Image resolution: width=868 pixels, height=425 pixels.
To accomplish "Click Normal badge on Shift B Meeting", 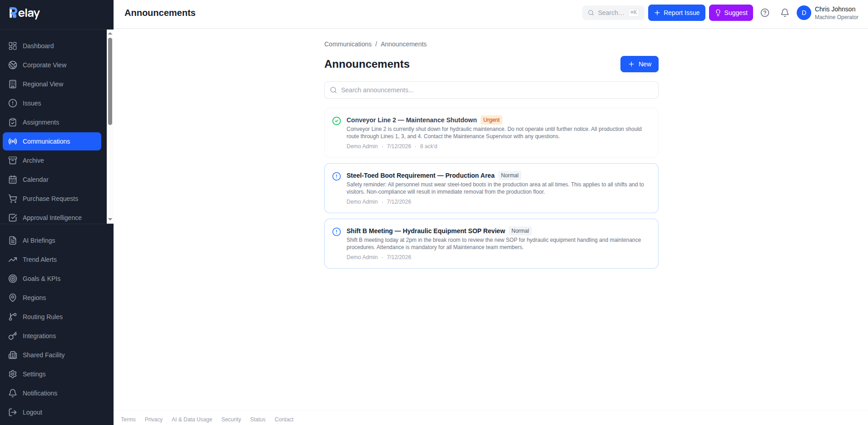I will click(520, 231).
